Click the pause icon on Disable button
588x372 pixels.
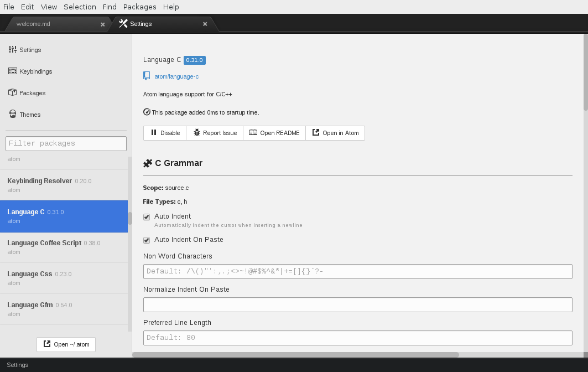click(154, 132)
